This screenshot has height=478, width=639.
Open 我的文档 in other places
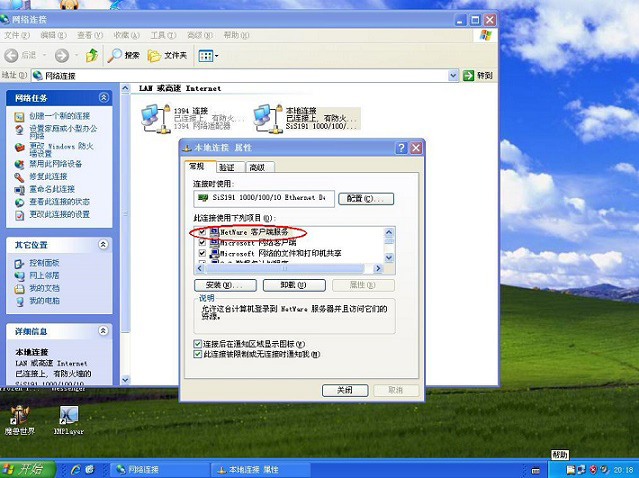[x=44, y=288]
